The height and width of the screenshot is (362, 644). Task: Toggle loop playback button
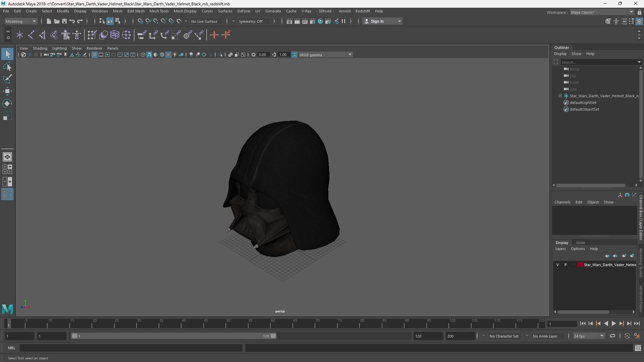point(612,336)
